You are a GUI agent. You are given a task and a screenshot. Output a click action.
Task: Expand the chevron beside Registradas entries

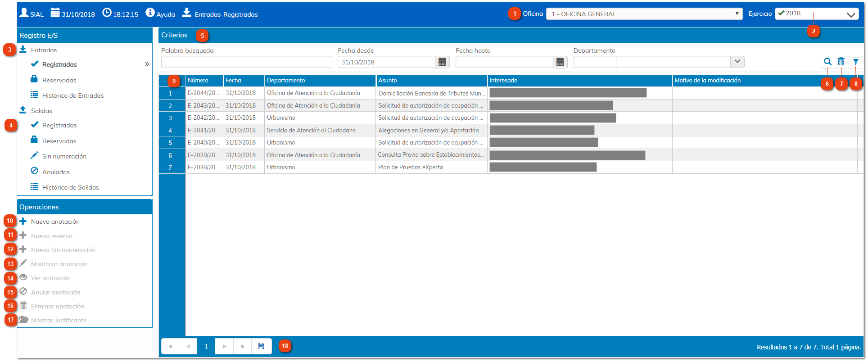coord(147,64)
